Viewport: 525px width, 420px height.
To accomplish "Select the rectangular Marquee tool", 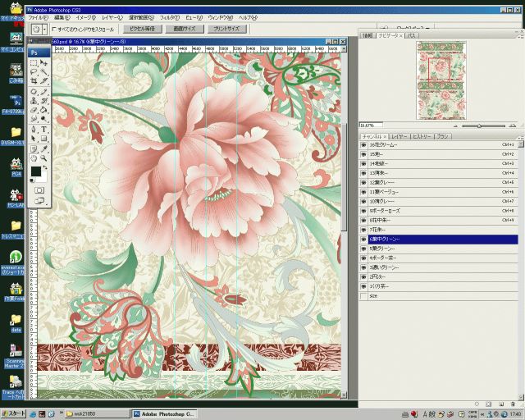I will tap(34, 62).
